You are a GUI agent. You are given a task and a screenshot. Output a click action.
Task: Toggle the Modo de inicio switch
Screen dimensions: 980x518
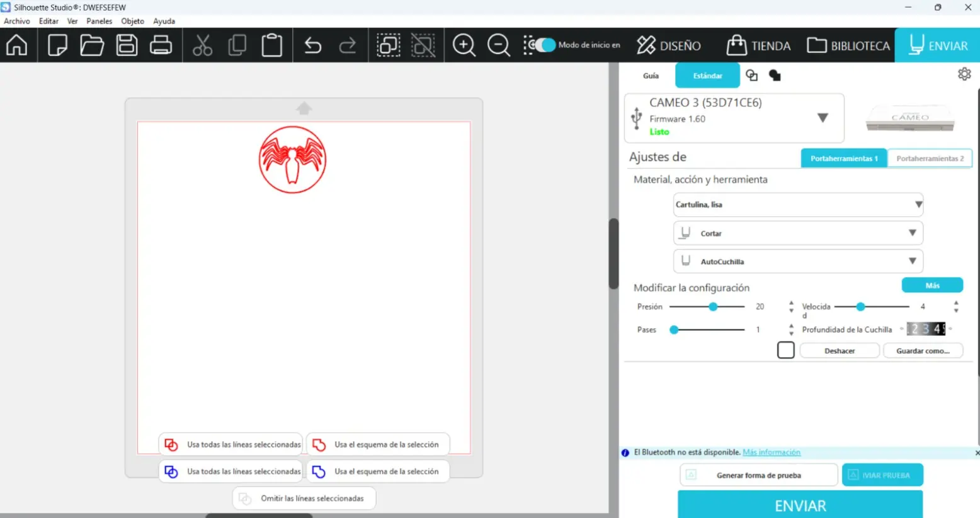click(x=544, y=45)
